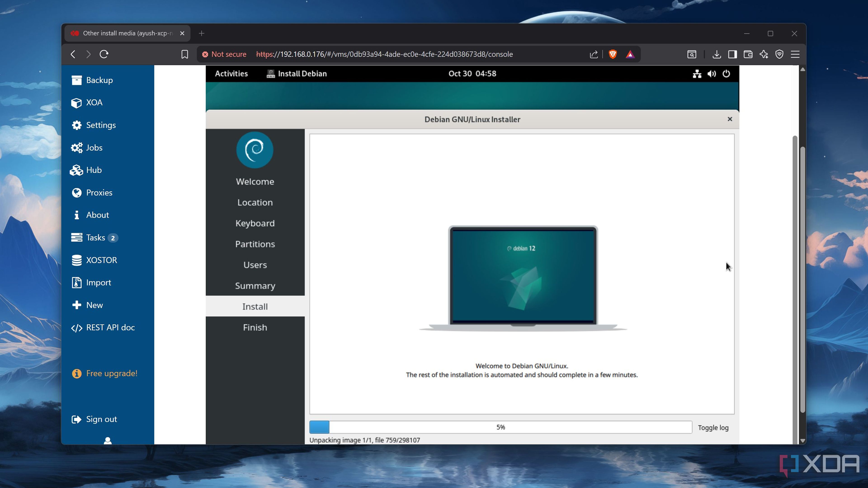Screen dimensions: 868x488
Task: Open the Hub section
Action: (86, 170)
